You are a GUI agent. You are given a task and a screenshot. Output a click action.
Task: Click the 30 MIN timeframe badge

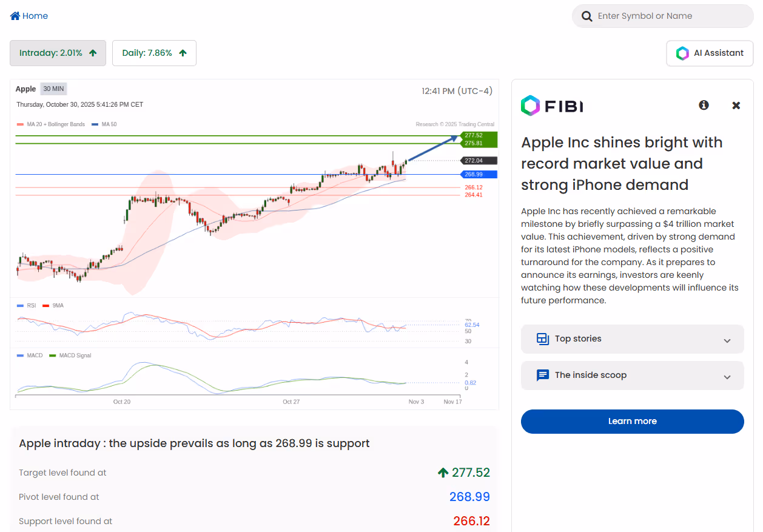click(x=53, y=89)
